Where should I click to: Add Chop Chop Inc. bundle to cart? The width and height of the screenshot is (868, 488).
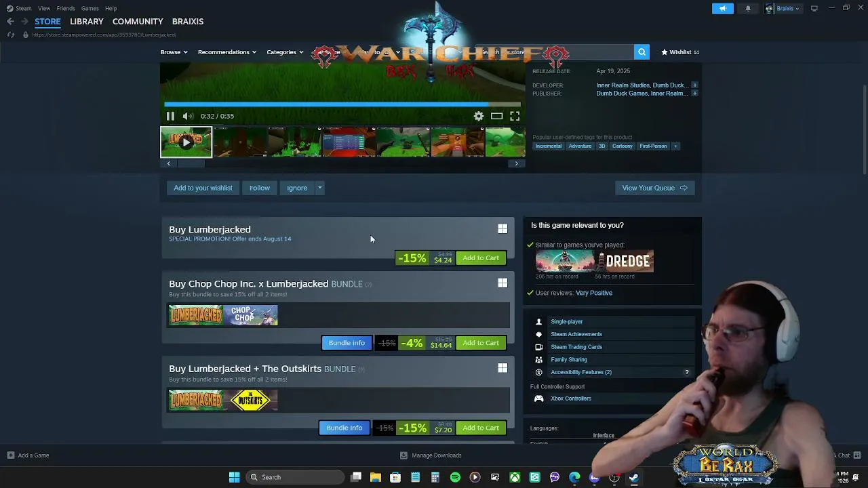[x=481, y=343]
